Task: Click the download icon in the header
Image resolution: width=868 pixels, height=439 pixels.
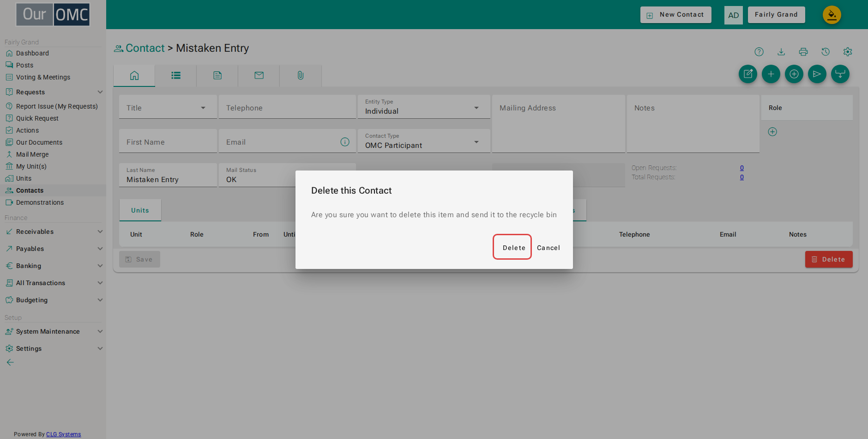Action: point(781,52)
